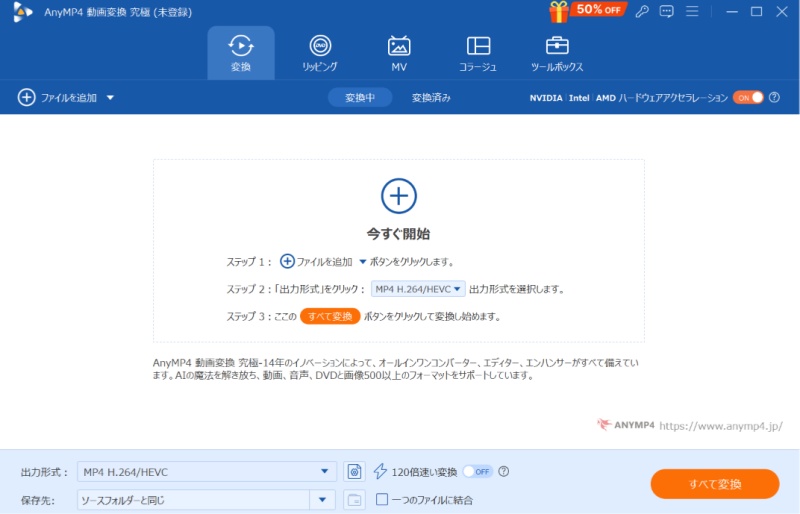Open the 保存先 destination field

(x=193, y=500)
